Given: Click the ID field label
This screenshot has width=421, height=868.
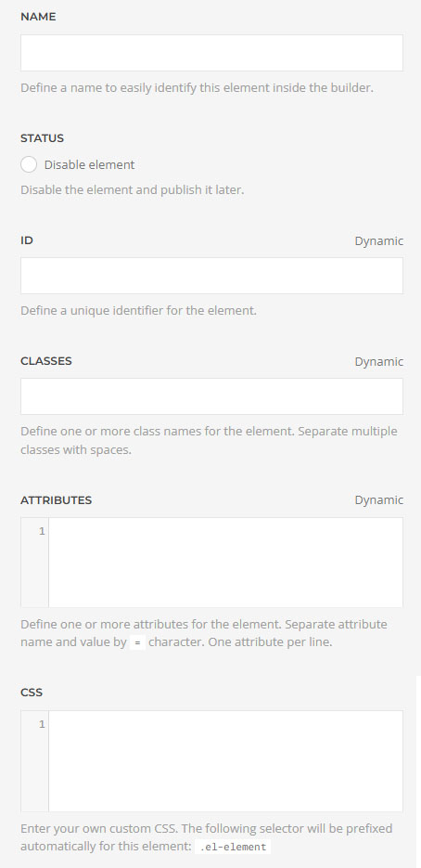Looking at the screenshot, I should (x=27, y=240).
